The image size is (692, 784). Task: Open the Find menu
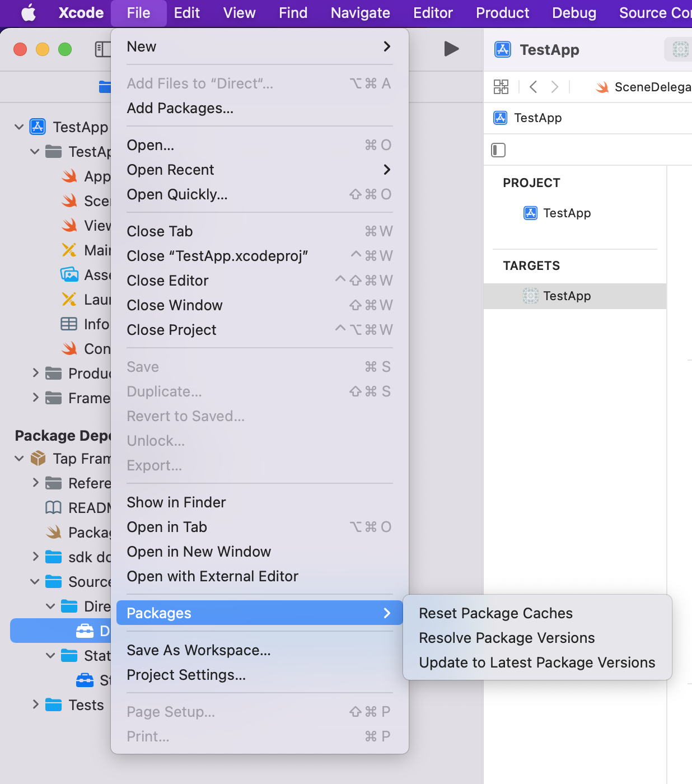[293, 13]
